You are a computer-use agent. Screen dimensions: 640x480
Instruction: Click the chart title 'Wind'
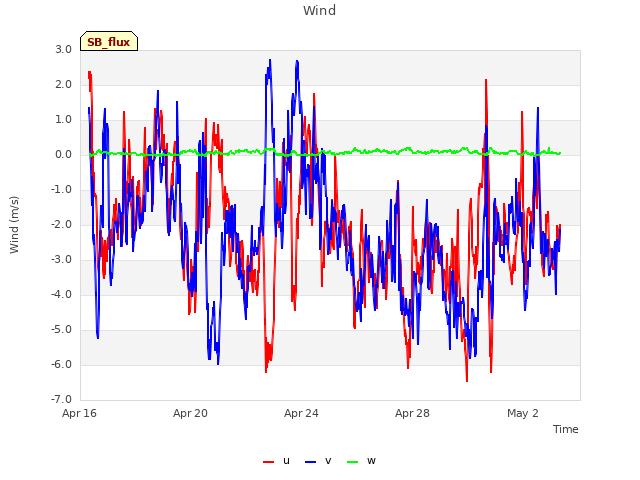(320, 10)
